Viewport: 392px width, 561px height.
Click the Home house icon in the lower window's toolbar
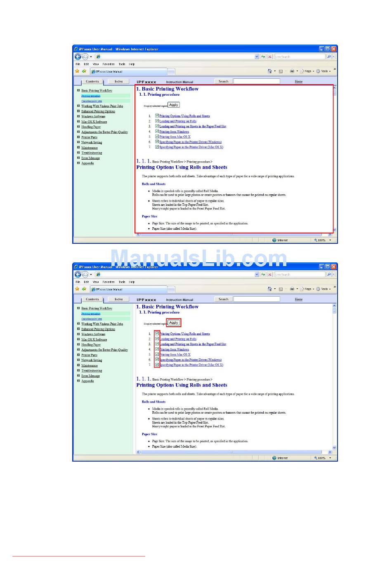[x=270, y=289]
